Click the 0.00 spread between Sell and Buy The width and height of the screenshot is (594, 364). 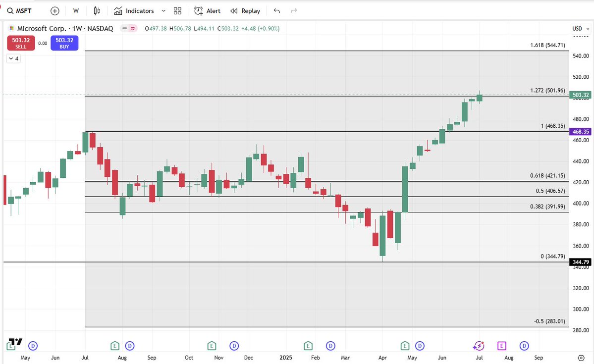tap(43, 43)
